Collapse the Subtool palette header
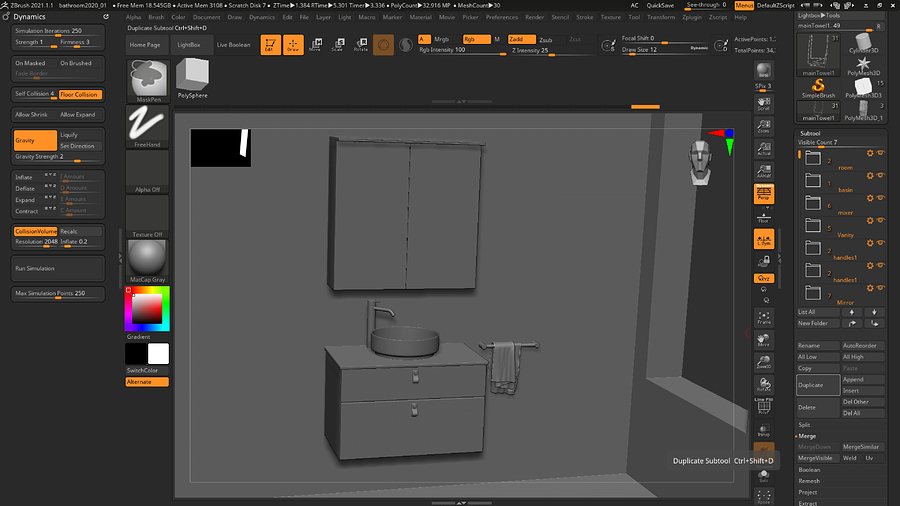Screen dimensions: 900x506 (810, 133)
